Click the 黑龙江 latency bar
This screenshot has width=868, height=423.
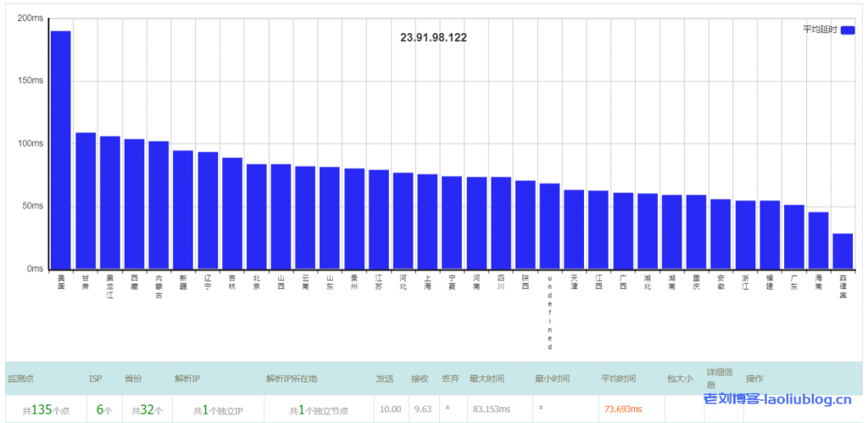(x=110, y=202)
